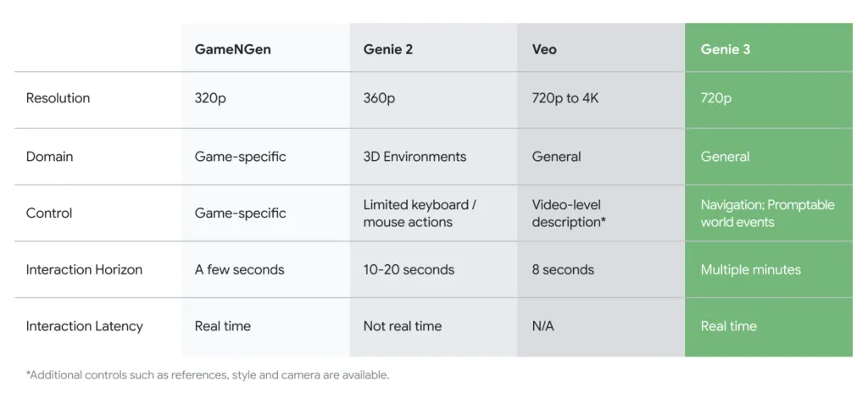Click the 720p to 4K cell

[565, 98]
